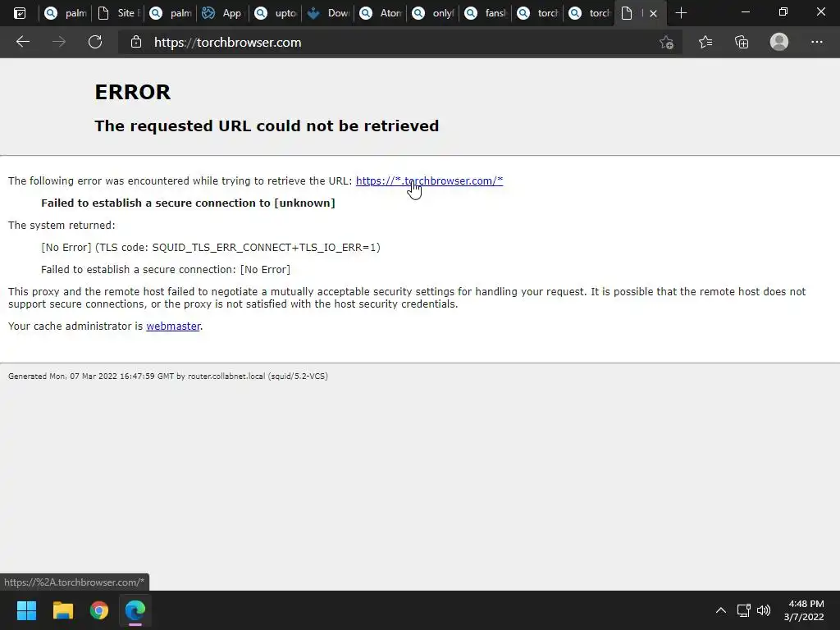Open the Settings and more ellipsis menu

(816, 42)
